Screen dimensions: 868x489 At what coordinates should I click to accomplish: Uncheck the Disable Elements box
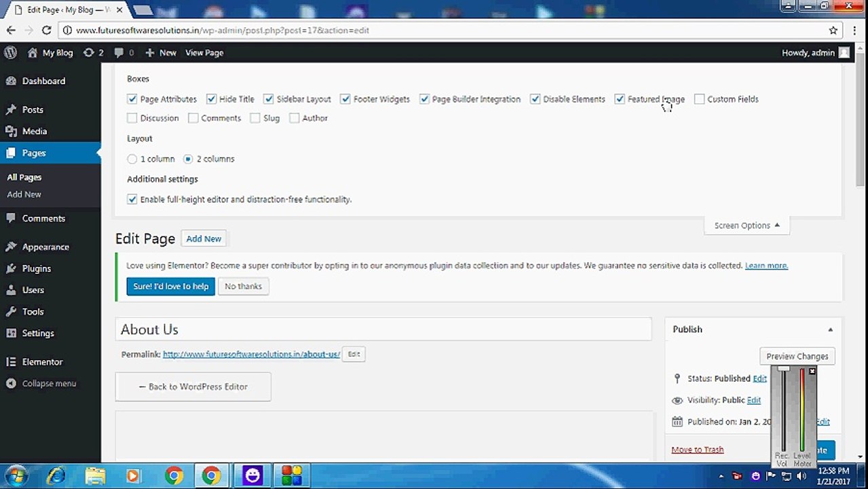(535, 99)
